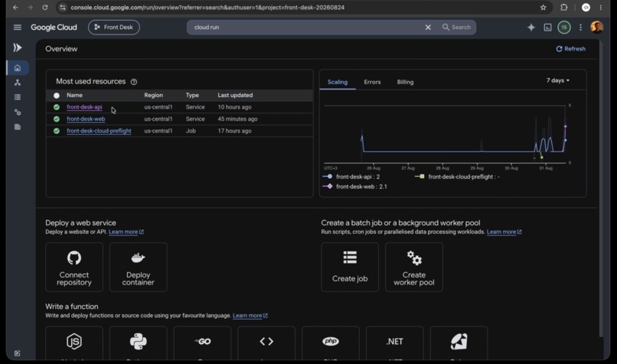Click the Region column header
Screen dimensions: 617x364
pyautogui.click(x=153, y=95)
